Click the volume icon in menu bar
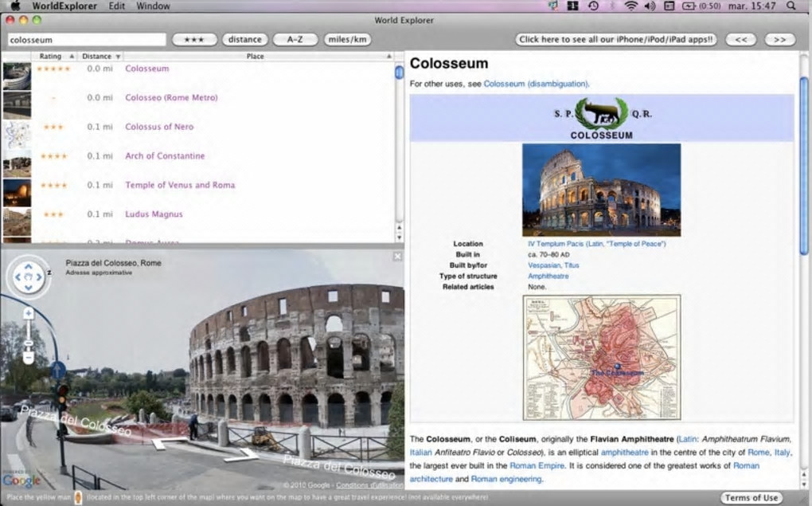Screen dimensions: 812x506 coord(650,6)
